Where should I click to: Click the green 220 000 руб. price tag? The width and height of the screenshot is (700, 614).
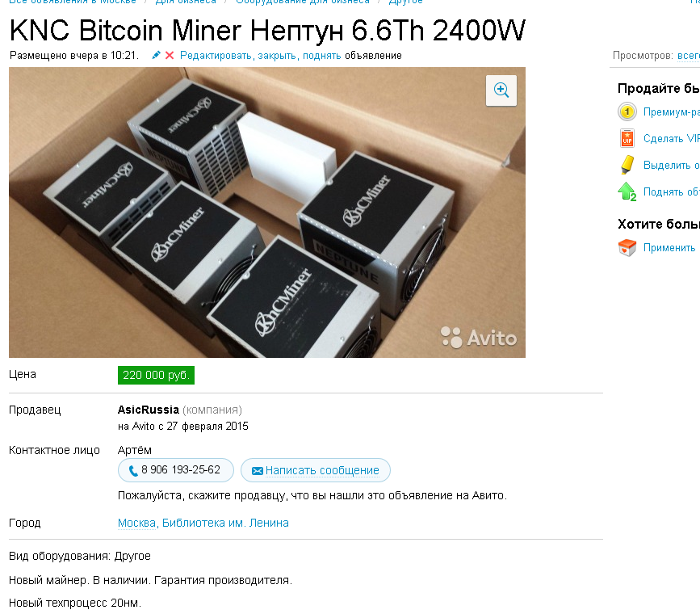click(157, 375)
